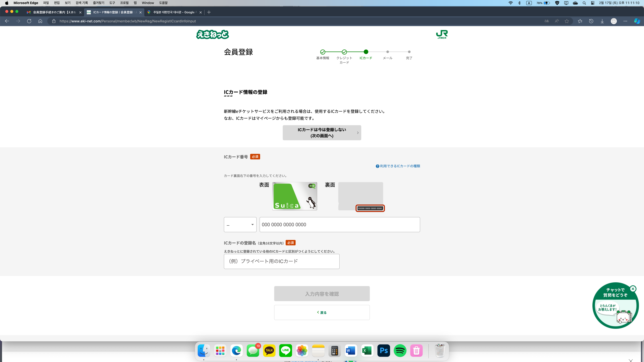644x362 pixels.
Task: Click 'ICカードは今は登録しない' skip button
Action: point(322,133)
